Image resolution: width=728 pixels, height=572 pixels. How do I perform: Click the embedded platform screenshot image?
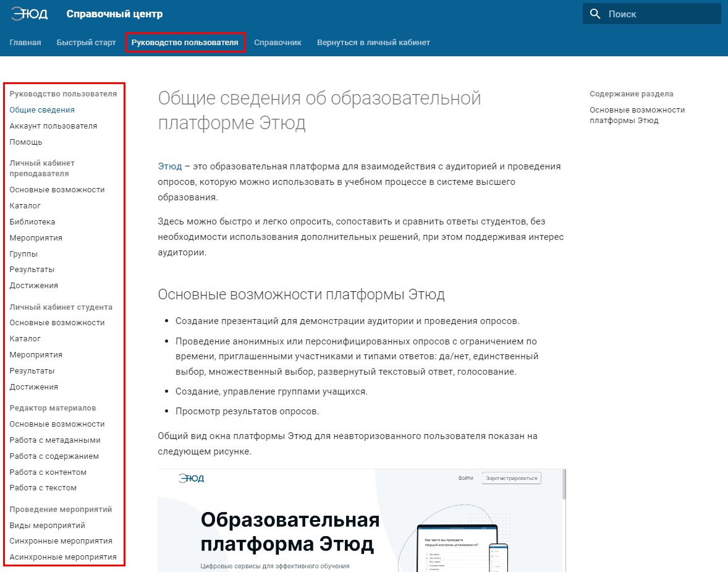362,521
